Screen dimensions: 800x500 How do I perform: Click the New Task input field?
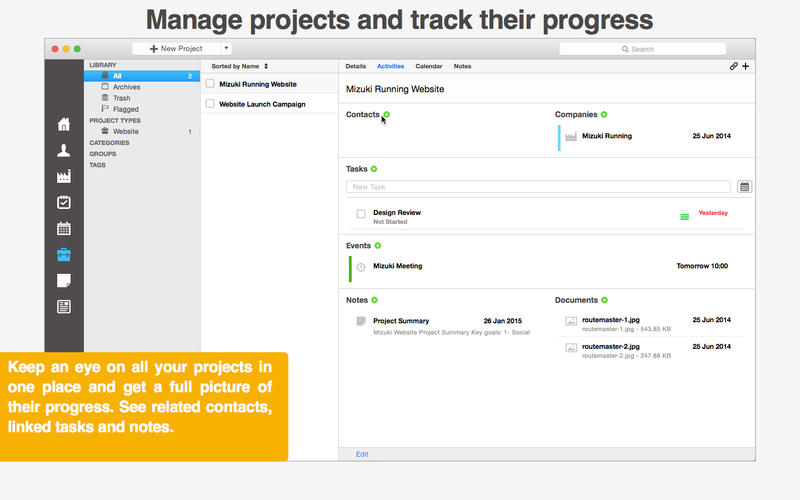pos(538,187)
